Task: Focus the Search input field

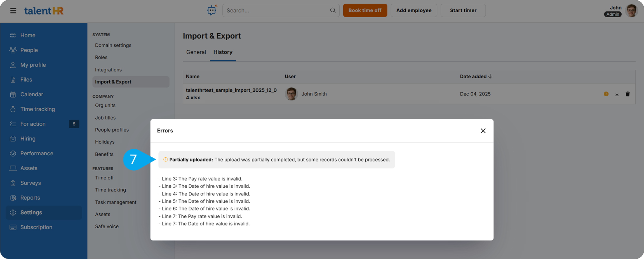Action: pyautogui.click(x=277, y=10)
